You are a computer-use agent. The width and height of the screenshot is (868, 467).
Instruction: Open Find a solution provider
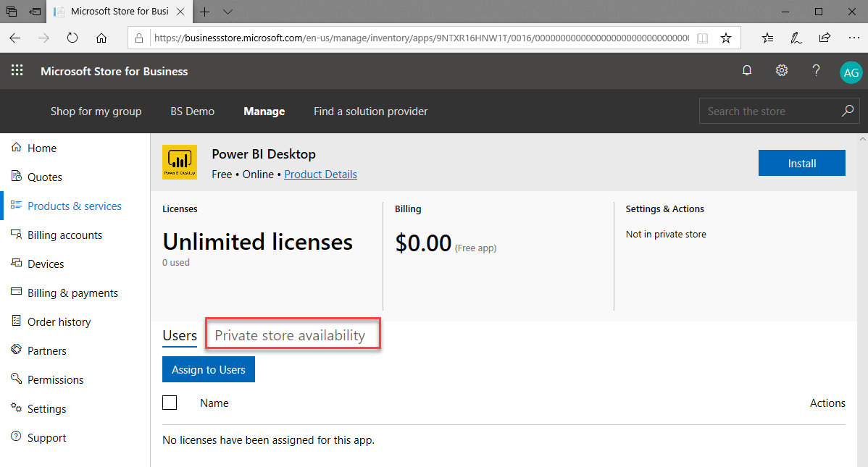pyautogui.click(x=370, y=112)
